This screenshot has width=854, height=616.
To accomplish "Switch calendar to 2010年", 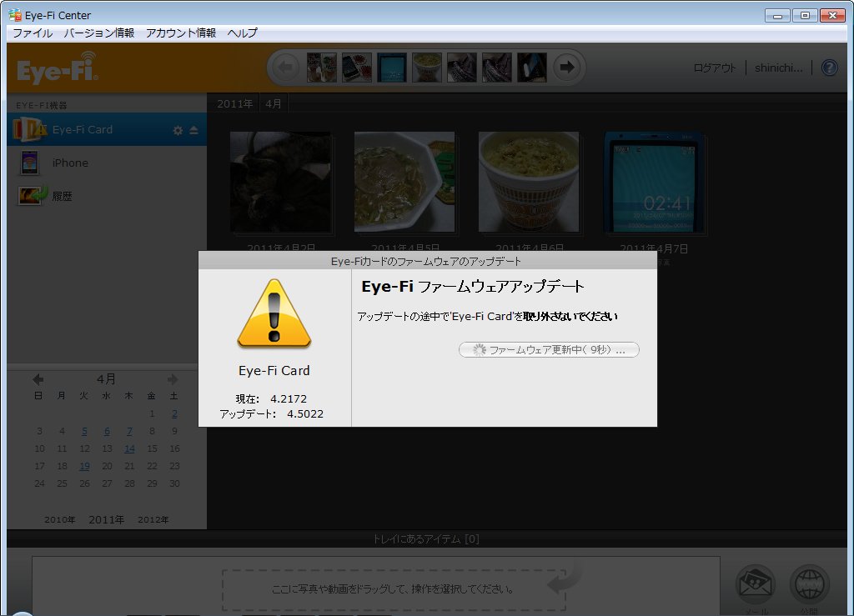I will [59, 519].
